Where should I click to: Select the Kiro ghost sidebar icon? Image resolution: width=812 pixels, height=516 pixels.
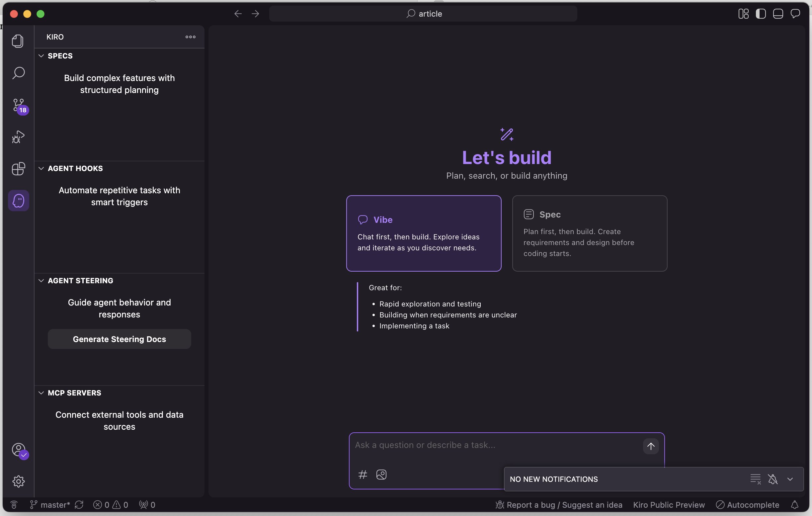(18, 201)
